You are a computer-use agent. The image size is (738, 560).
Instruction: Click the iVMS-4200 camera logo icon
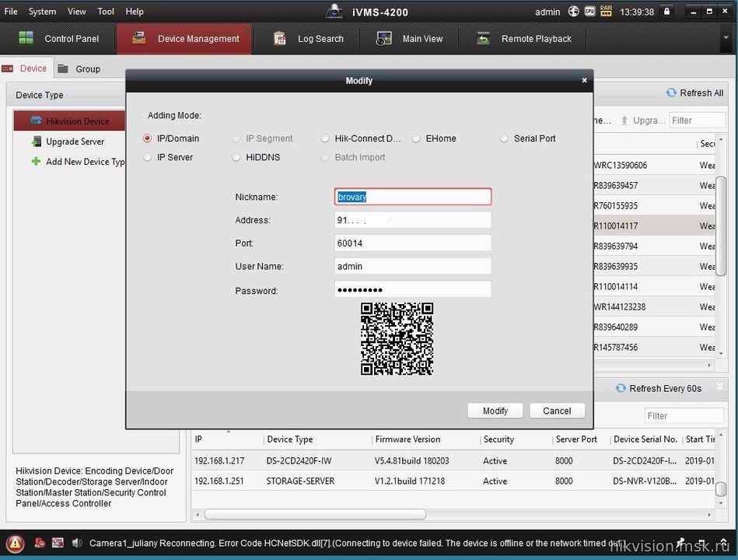click(334, 12)
